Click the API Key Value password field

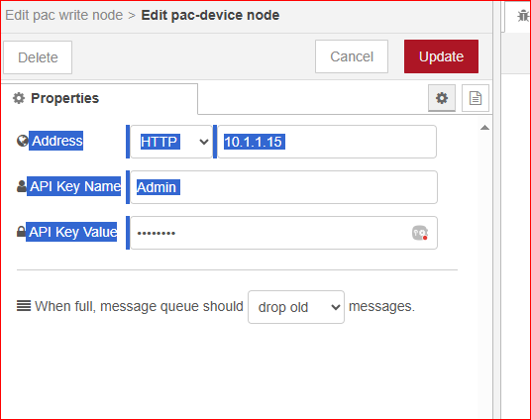(283, 233)
